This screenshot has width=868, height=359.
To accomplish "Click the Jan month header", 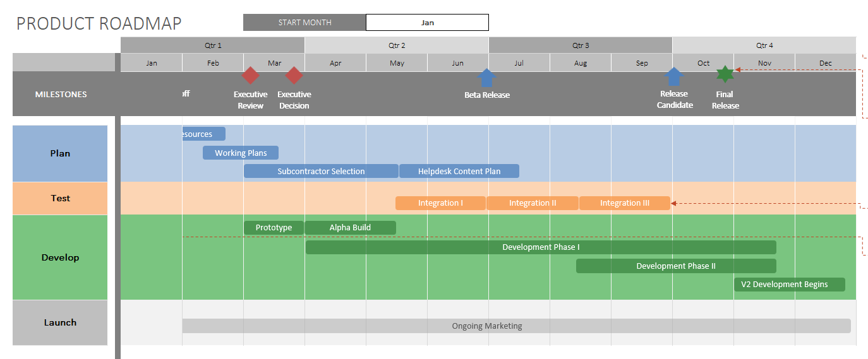I will pos(152,63).
